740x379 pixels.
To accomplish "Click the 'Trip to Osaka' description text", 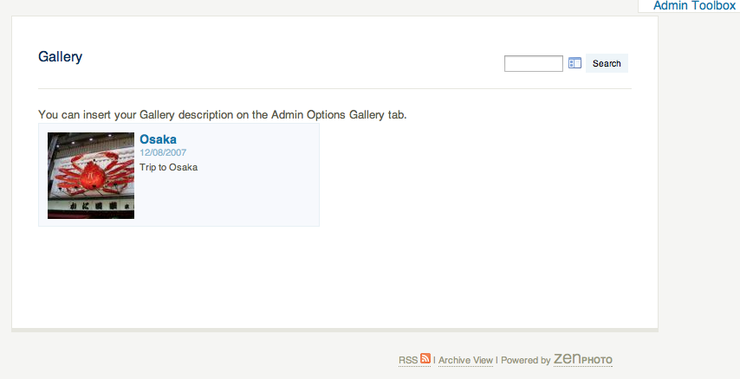I will pyautogui.click(x=168, y=167).
